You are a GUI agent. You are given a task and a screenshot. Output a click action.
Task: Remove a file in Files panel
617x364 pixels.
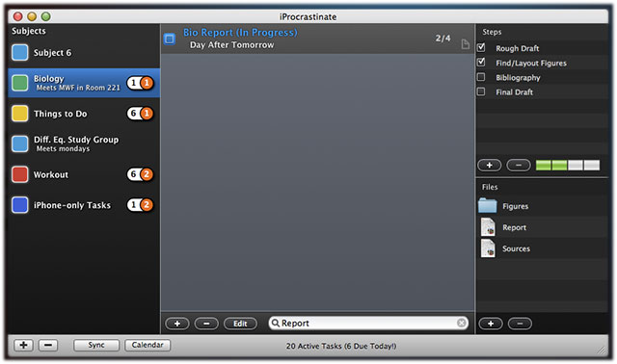(x=520, y=324)
